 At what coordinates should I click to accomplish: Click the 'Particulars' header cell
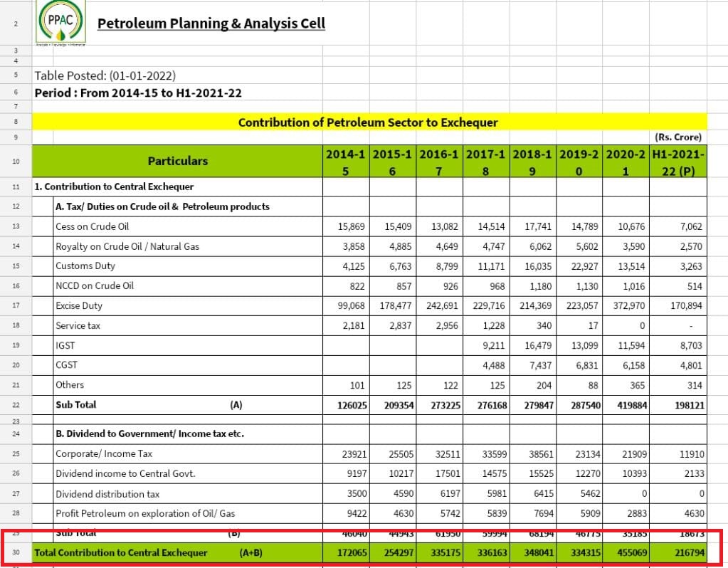tap(177, 161)
